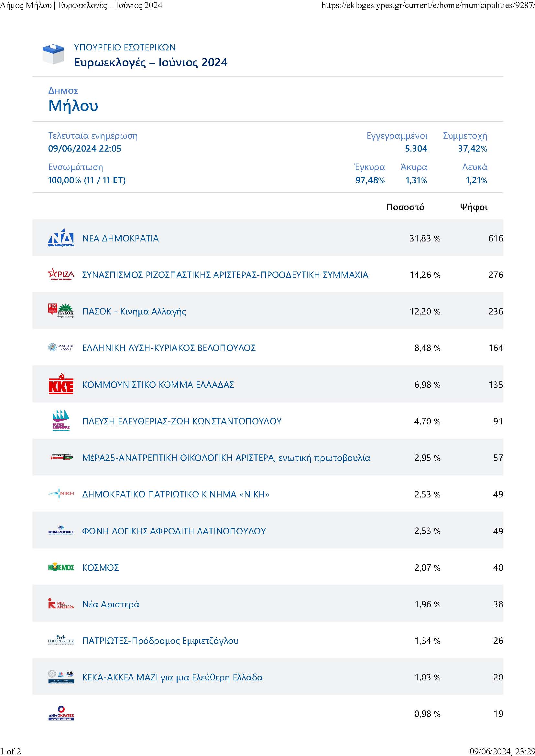Click the green ΚΟΣΜΟΣ logo
This screenshot has height=756, width=535.
[61, 567]
